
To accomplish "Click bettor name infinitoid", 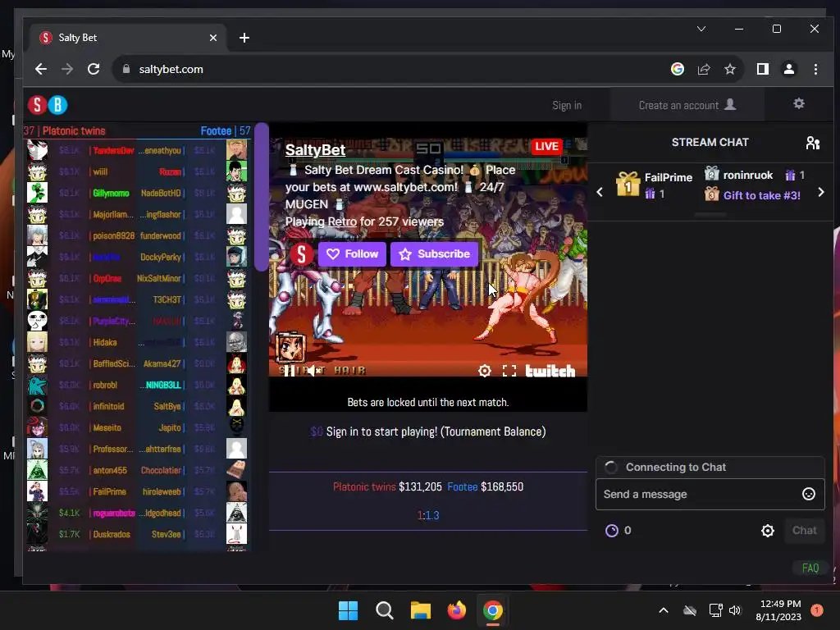I will click(108, 406).
